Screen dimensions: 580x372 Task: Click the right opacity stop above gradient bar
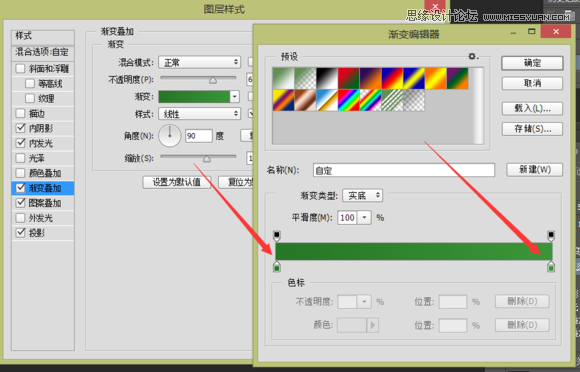point(551,236)
